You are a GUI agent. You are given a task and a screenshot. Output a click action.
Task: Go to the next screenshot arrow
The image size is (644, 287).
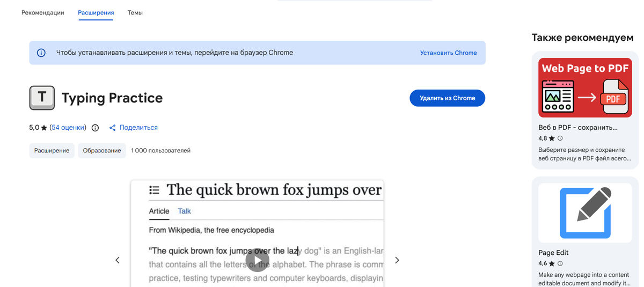click(x=397, y=260)
